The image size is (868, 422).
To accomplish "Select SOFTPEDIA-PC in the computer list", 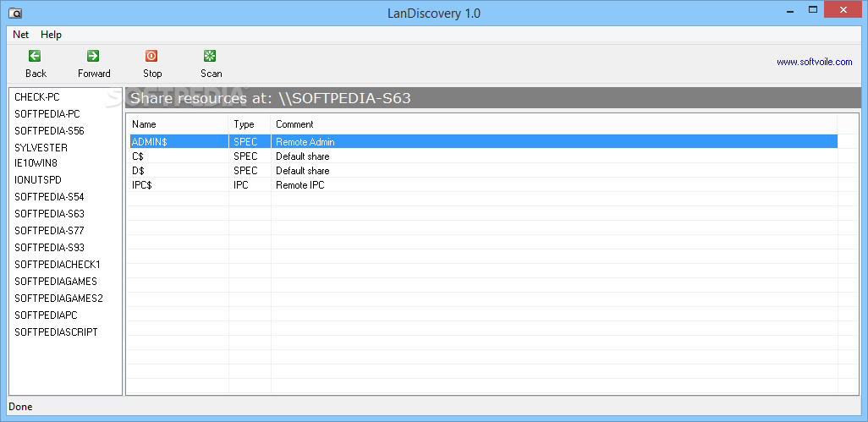I will coord(47,114).
